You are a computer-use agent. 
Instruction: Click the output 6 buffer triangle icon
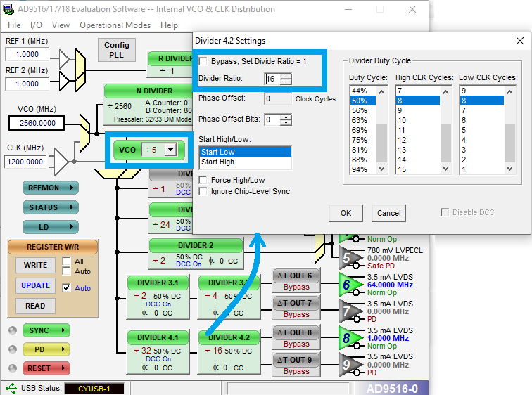[x=348, y=284]
